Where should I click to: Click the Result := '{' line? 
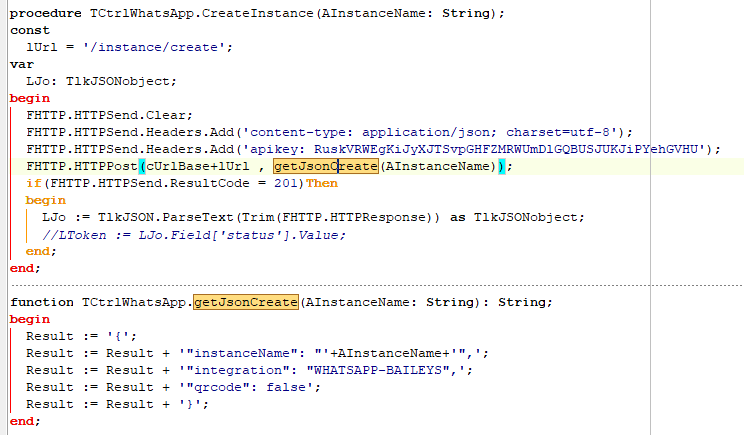click(82, 336)
